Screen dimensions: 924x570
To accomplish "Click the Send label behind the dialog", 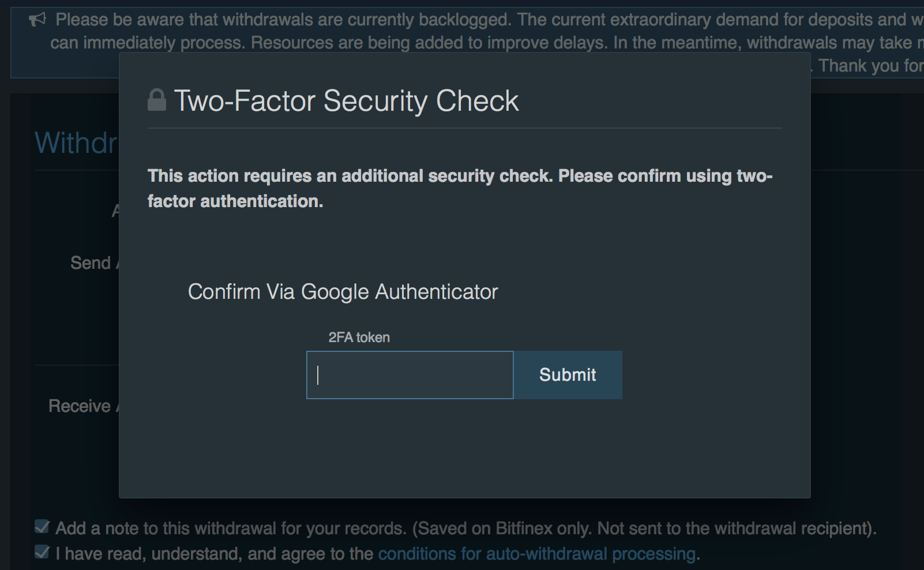I will tap(91, 263).
